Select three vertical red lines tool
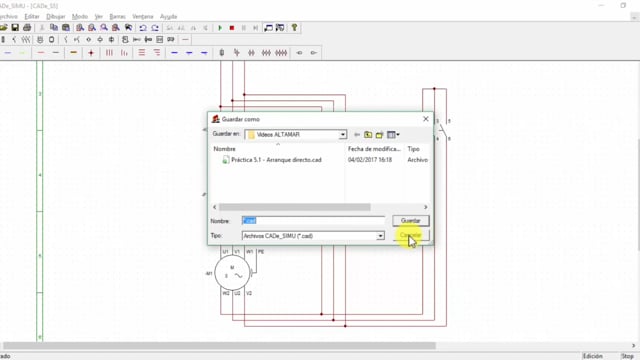The width and height of the screenshot is (640, 360). click(109, 53)
